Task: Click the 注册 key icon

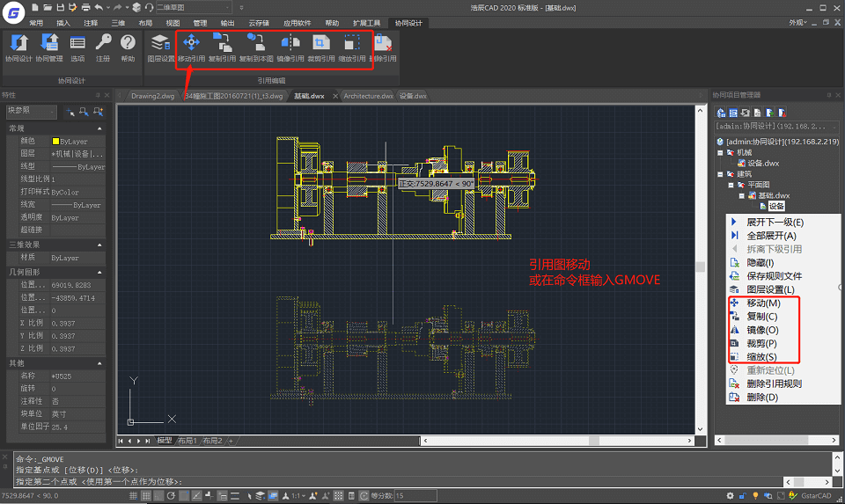Action: click(x=103, y=42)
